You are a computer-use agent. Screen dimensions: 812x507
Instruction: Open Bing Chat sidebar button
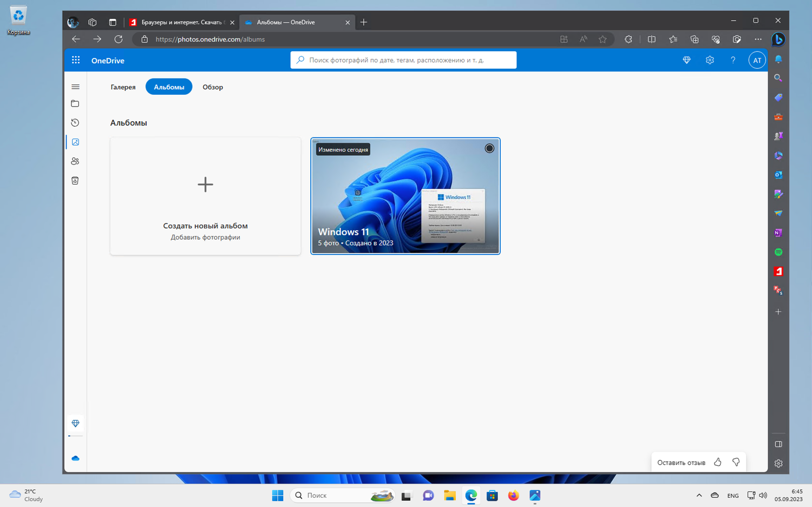tap(778, 39)
